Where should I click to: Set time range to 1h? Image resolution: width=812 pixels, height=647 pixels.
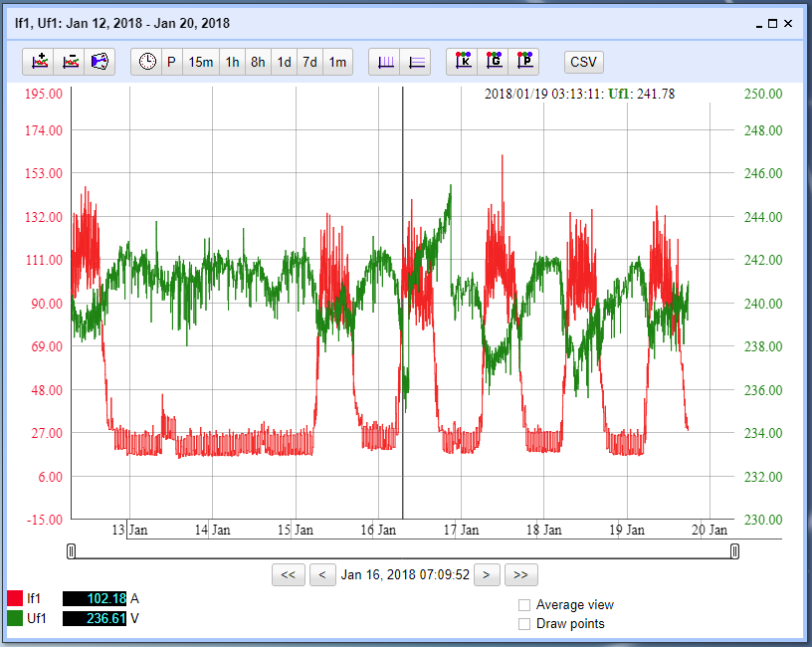pos(232,62)
